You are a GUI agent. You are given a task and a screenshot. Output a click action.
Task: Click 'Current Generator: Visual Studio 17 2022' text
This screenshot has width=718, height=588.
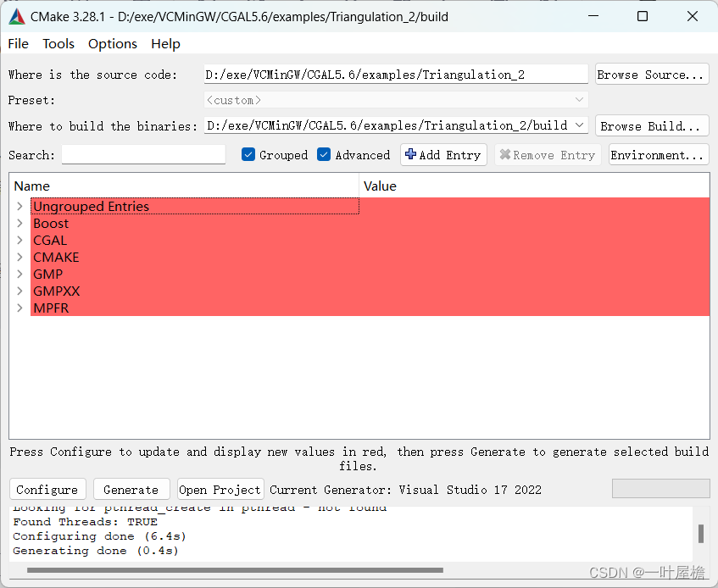coord(405,490)
